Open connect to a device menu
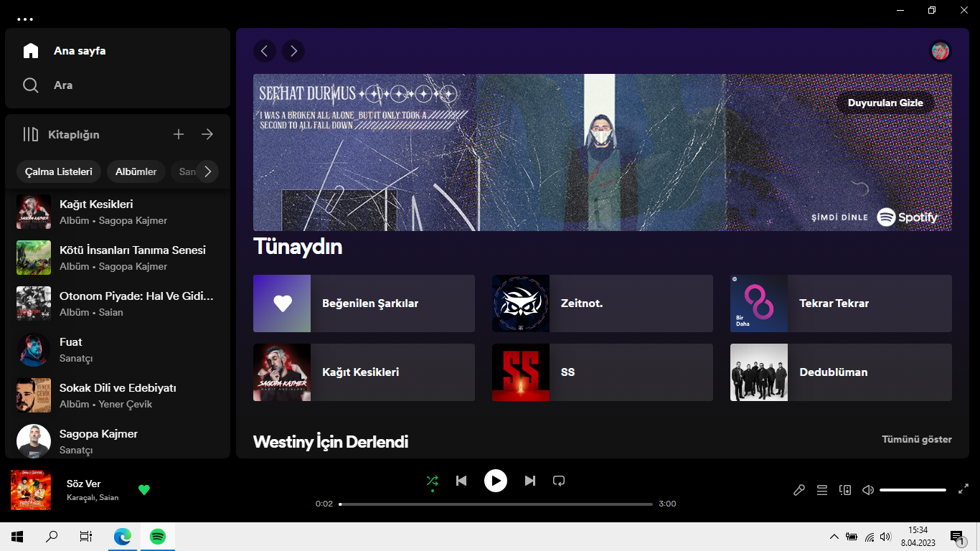The height and width of the screenshot is (551, 980). [845, 490]
